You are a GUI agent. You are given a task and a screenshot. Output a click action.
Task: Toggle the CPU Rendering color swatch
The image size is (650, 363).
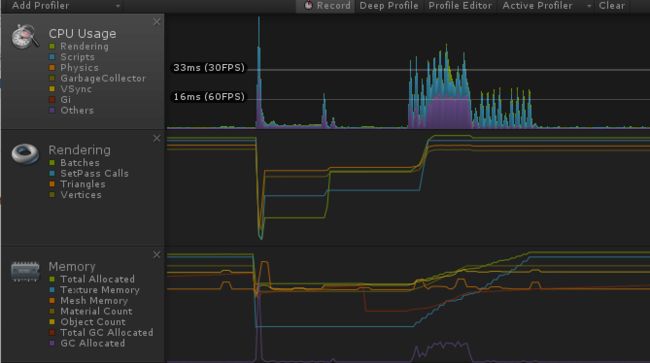tap(52, 46)
